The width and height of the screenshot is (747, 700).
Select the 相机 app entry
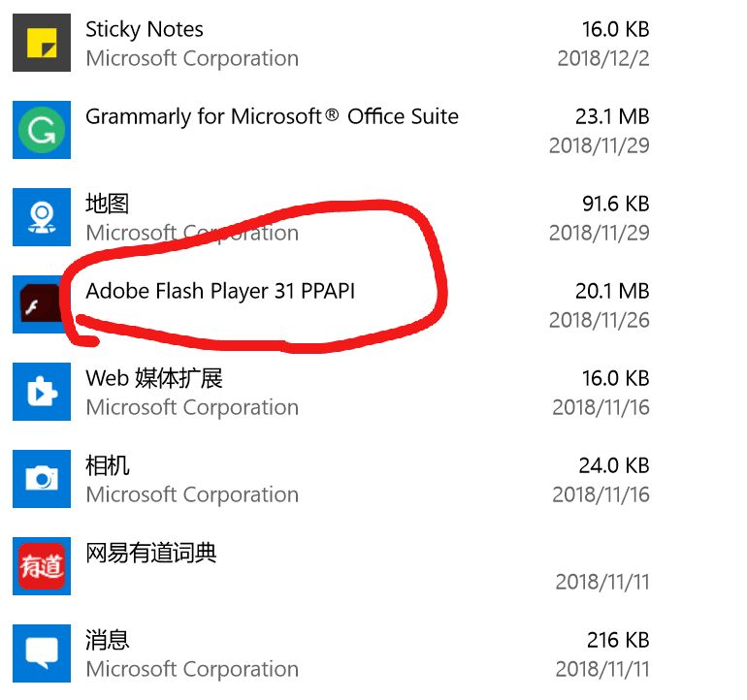(x=107, y=466)
